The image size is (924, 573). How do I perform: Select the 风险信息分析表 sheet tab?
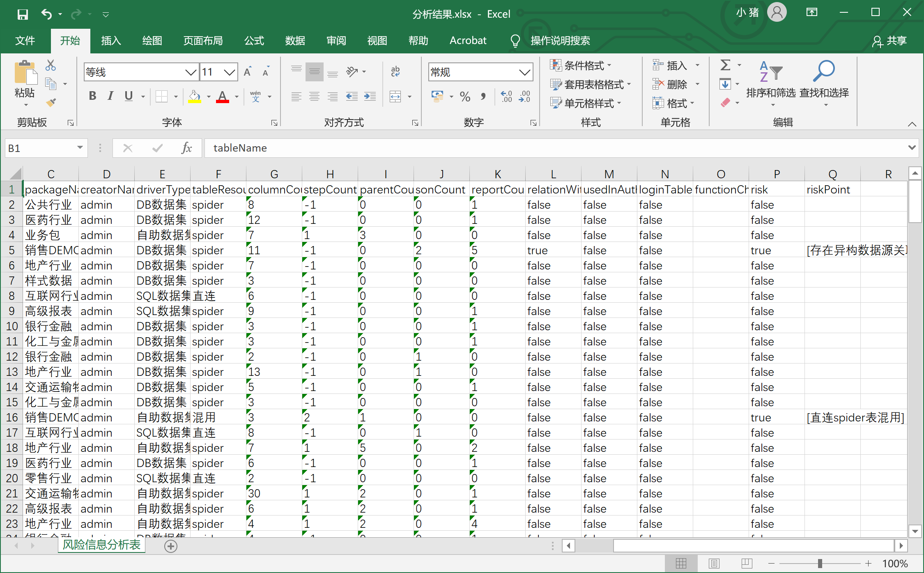click(x=101, y=545)
